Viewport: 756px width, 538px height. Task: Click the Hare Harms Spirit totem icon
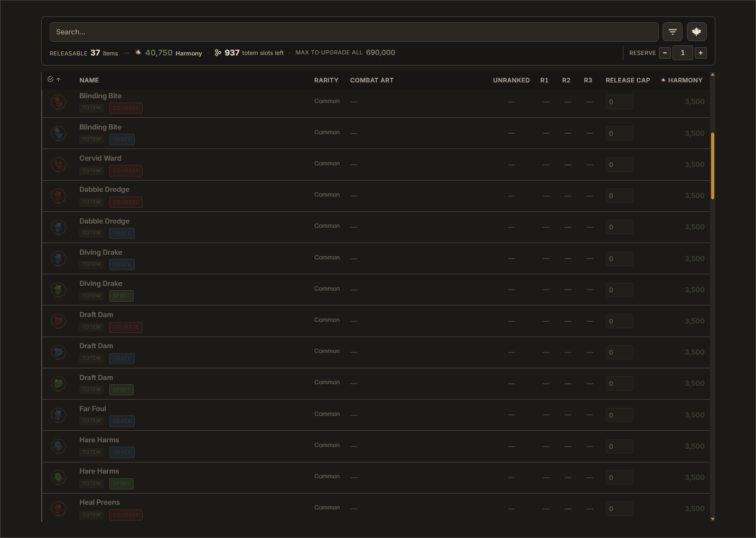[59, 477]
